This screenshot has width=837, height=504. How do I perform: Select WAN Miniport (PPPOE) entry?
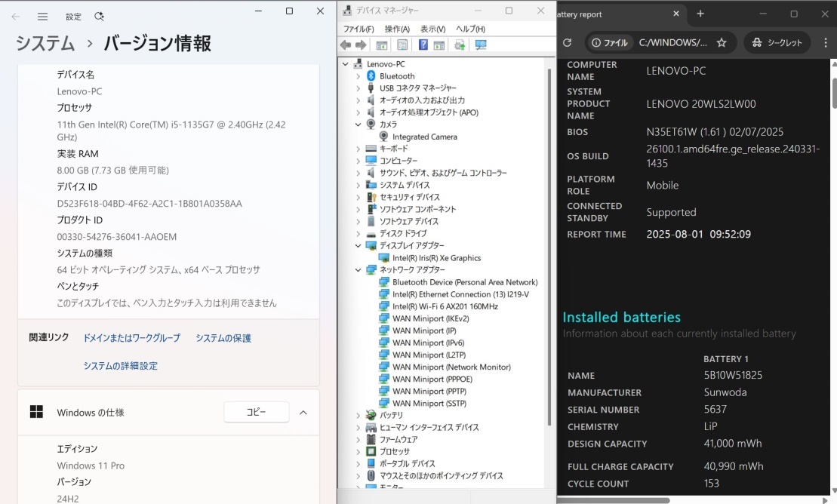pyautogui.click(x=432, y=379)
